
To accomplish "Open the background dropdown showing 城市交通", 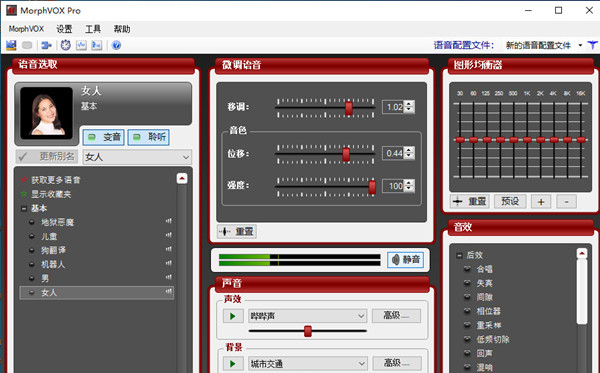I will (x=307, y=363).
